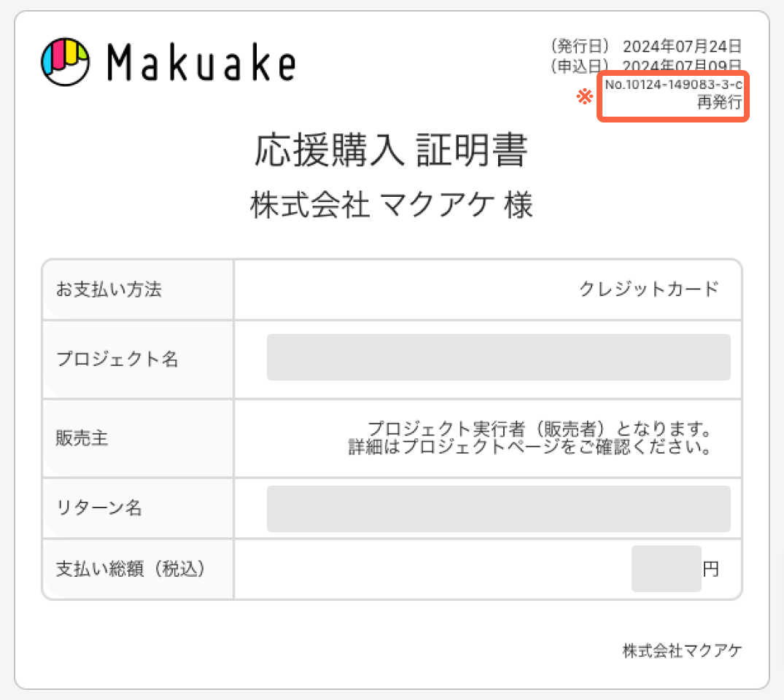Click the クレジットカード payment value
Image resolution: width=784 pixels, height=700 pixels.
648,289
